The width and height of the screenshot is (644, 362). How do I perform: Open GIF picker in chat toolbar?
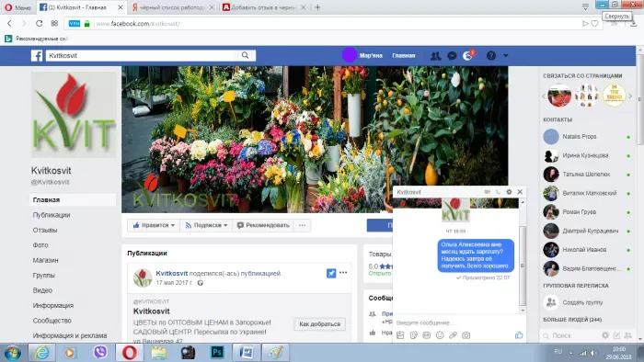pos(426,335)
